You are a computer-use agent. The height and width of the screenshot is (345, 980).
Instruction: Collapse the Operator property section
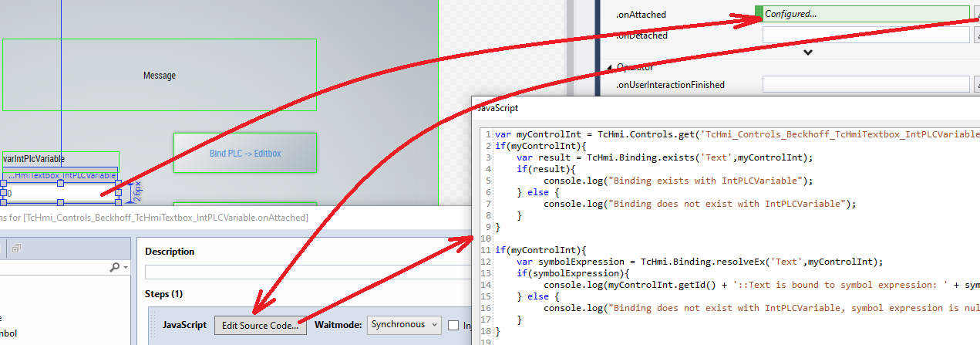(x=610, y=67)
